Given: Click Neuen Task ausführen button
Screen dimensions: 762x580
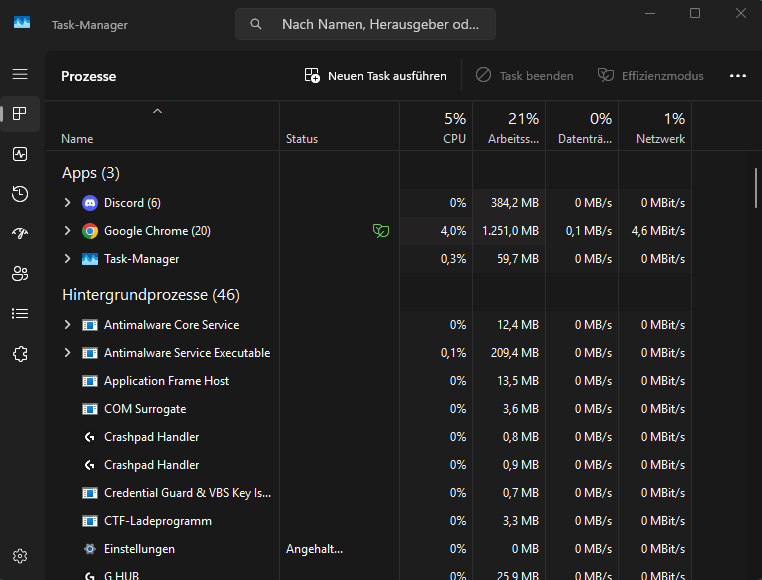Looking at the screenshot, I should (375, 76).
